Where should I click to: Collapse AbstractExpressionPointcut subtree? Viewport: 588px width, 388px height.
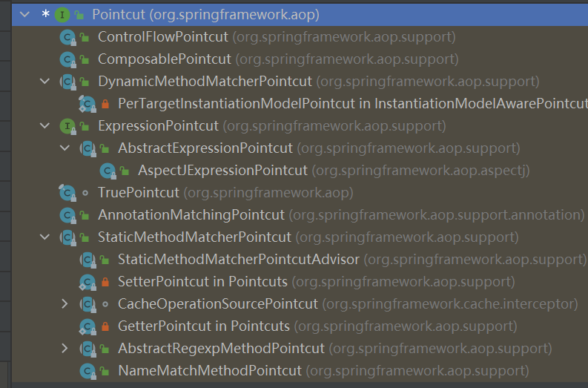[x=65, y=148]
